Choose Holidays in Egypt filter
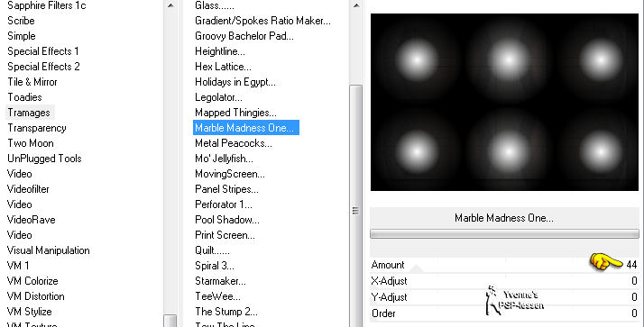This screenshot has width=644, height=327. click(235, 82)
